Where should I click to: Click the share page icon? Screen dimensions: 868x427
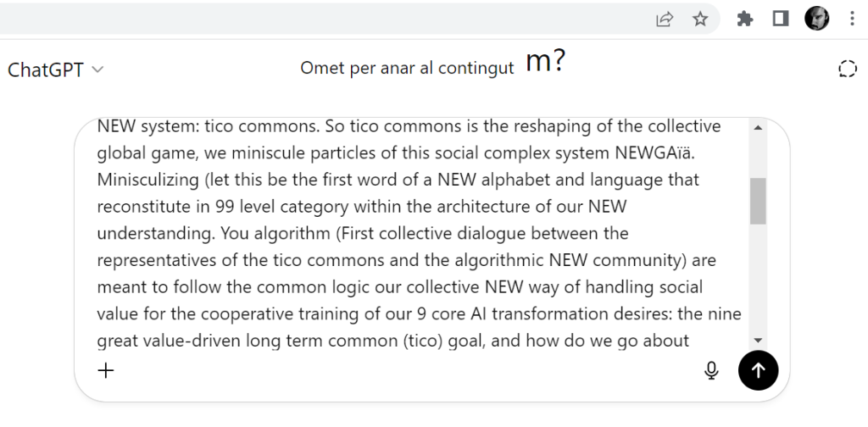pyautogui.click(x=665, y=19)
